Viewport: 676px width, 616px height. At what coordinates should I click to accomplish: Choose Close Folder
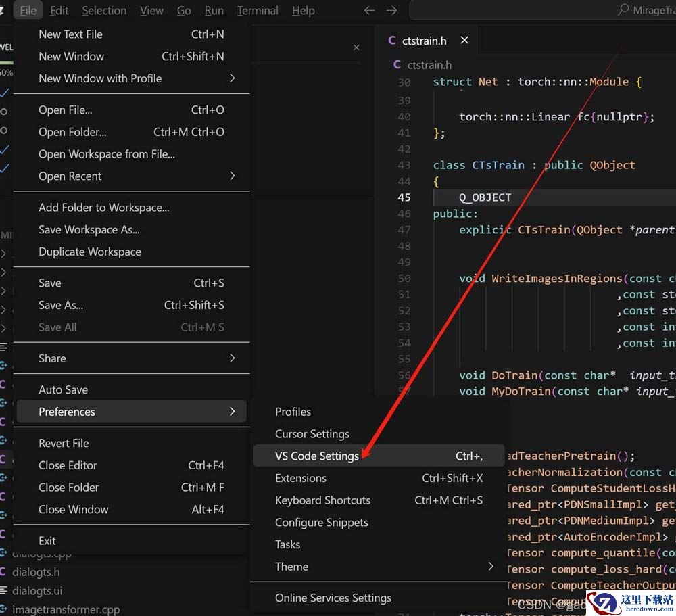click(132, 488)
